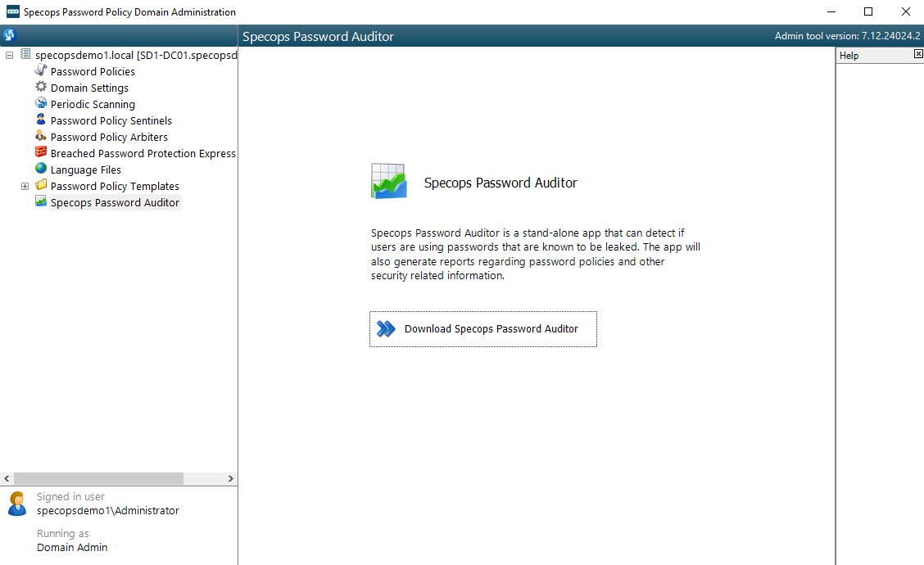Click the Password Policy Templates folder icon
Image resolution: width=924 pixels, height=565 pixels.
click(x=41, y=185)
